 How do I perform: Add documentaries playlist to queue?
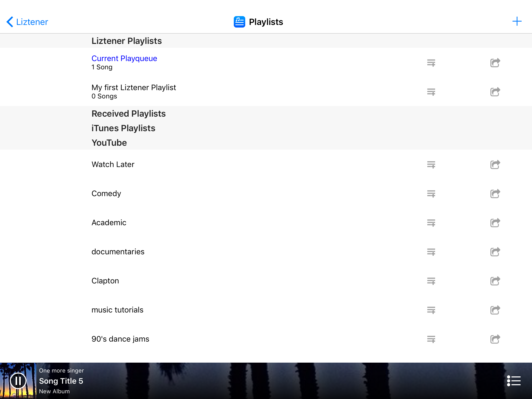click(x=431, y=252)
